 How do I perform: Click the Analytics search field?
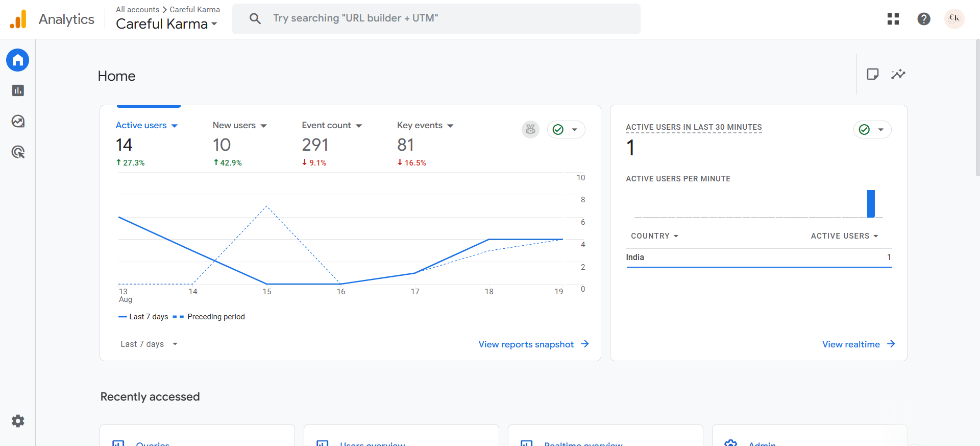coord(436,19)
